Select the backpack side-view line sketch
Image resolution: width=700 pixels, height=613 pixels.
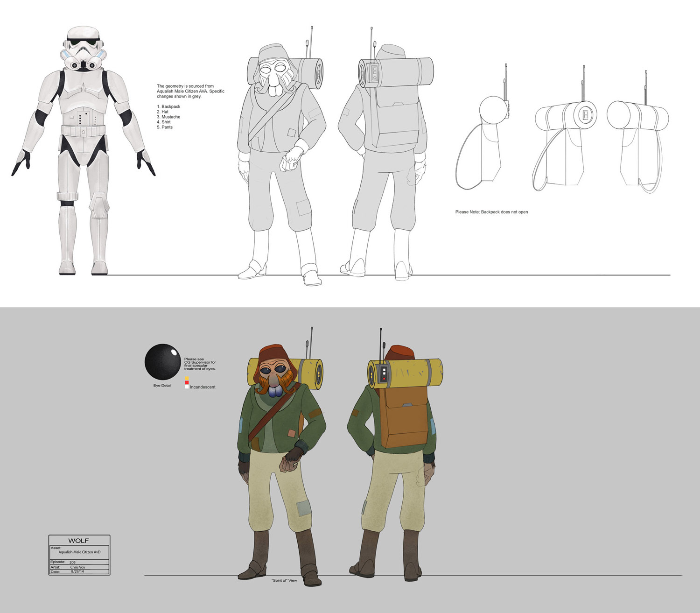tap(483, 127)
